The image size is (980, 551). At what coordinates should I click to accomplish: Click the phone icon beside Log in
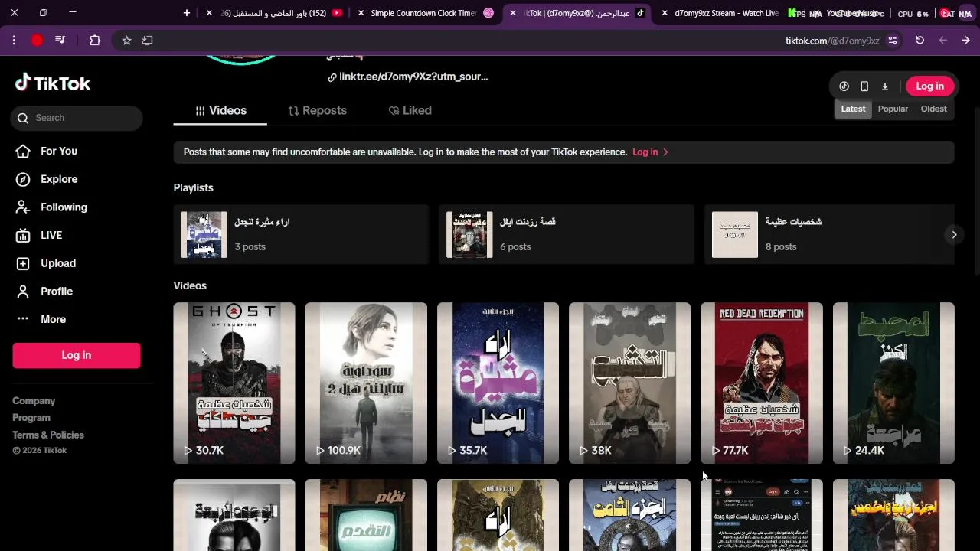[x=864, y=86]
